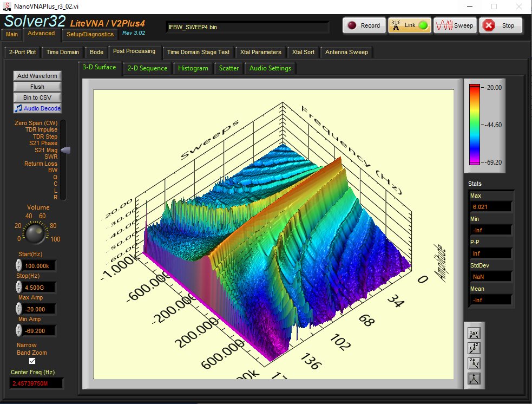The width and height of the screenshot is (532, 404).
Task: Select S21 Phase in the parameter list
Action: [43, 144]
